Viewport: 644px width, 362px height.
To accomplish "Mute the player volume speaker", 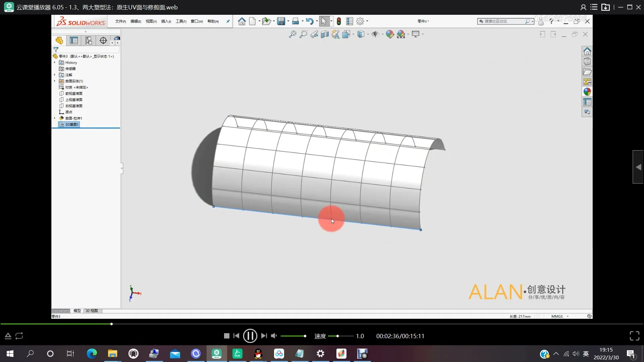I will pos(274,336).
